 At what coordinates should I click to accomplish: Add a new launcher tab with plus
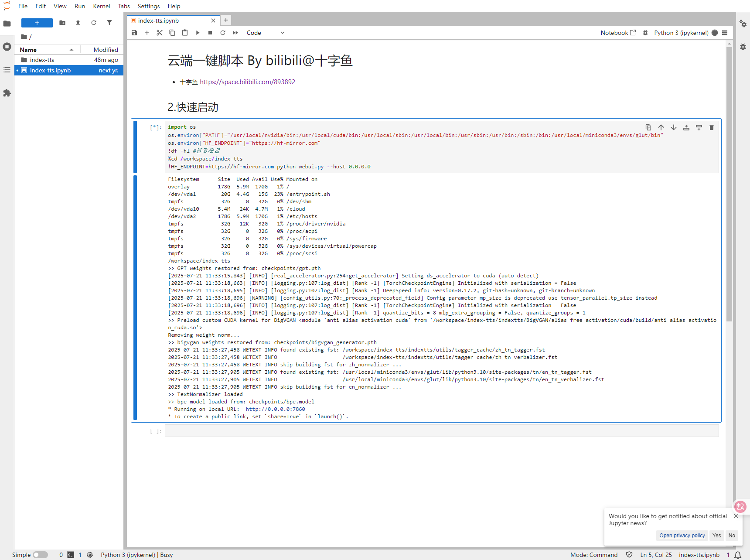226,20
